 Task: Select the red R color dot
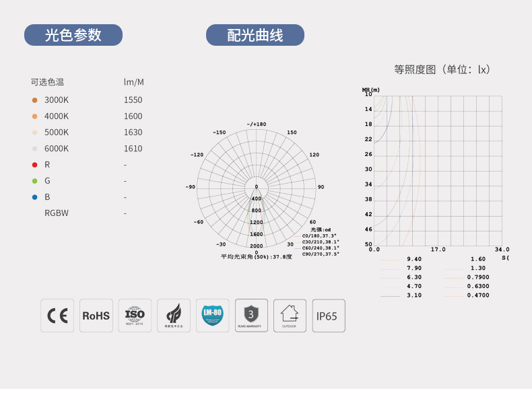click(x=34, y=165)
